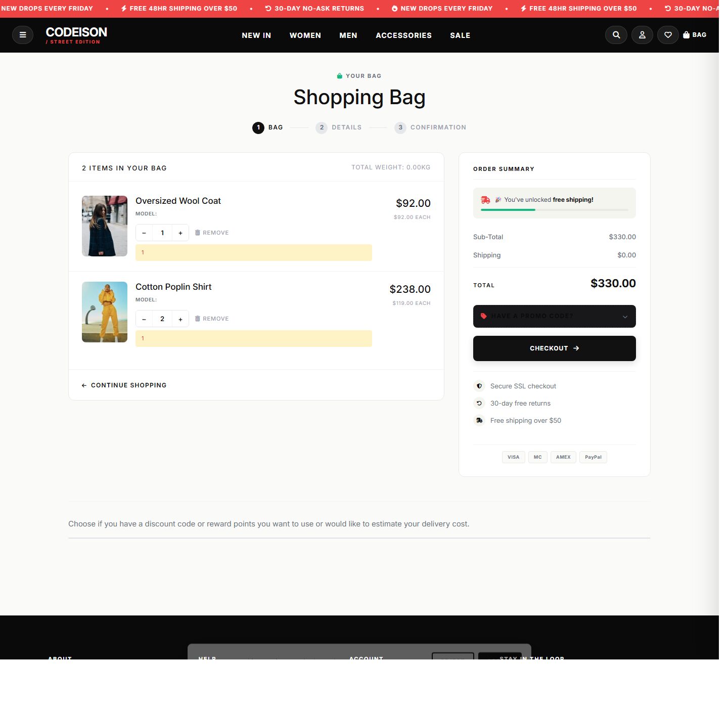Go to Men menu
Viewport: 728px width, 708px height.
(348, 35)
